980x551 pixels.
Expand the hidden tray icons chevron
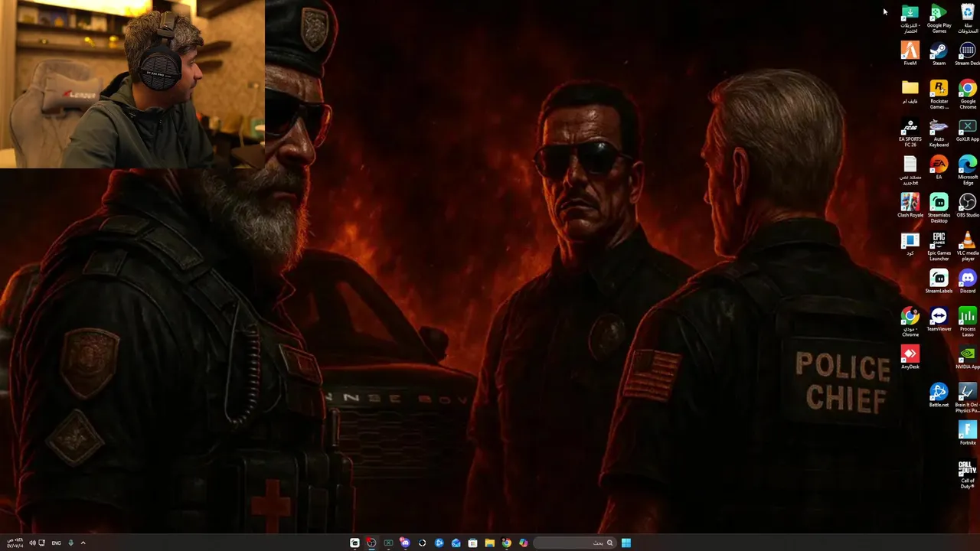click(x=83, y=543)
